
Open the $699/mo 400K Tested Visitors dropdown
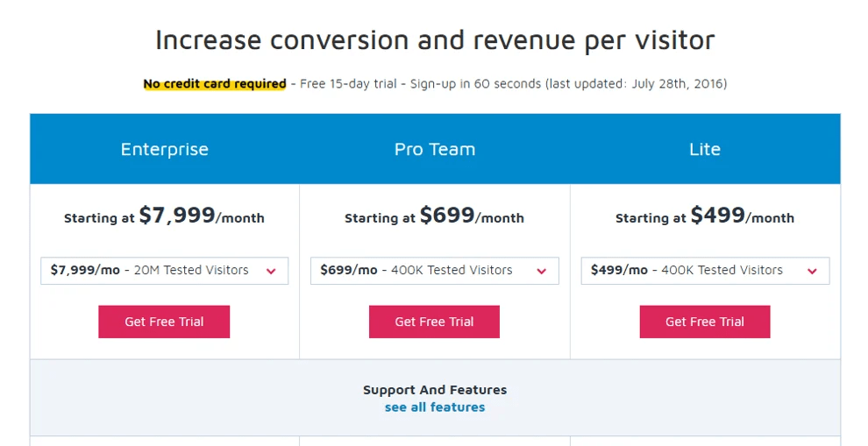tap(435, 271)
